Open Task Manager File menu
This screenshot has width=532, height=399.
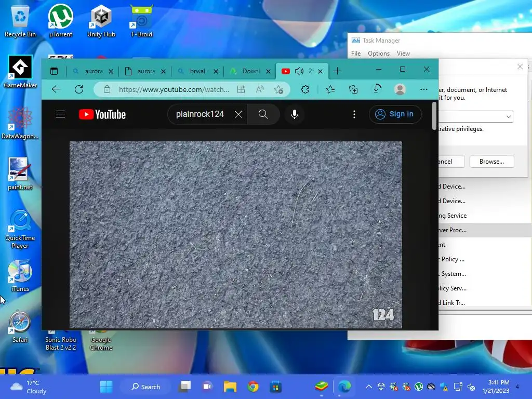pyautogui.click(x=355, y=54)
